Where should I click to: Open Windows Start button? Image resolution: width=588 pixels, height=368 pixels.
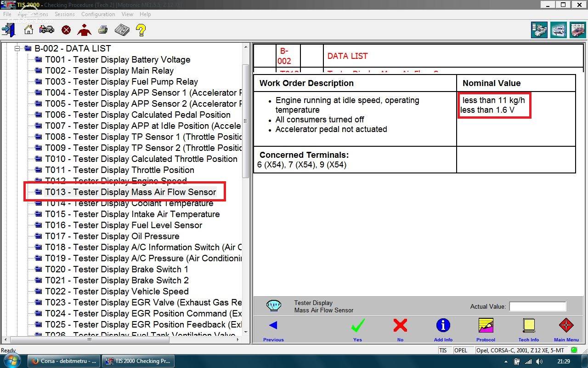coord(11,361)
